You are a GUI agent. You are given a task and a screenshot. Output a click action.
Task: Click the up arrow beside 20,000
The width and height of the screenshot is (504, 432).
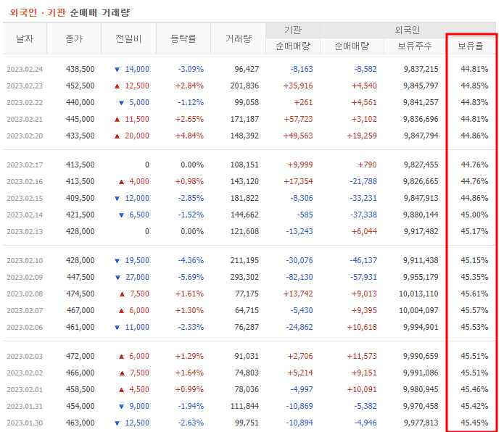click(x=117, y=136)
